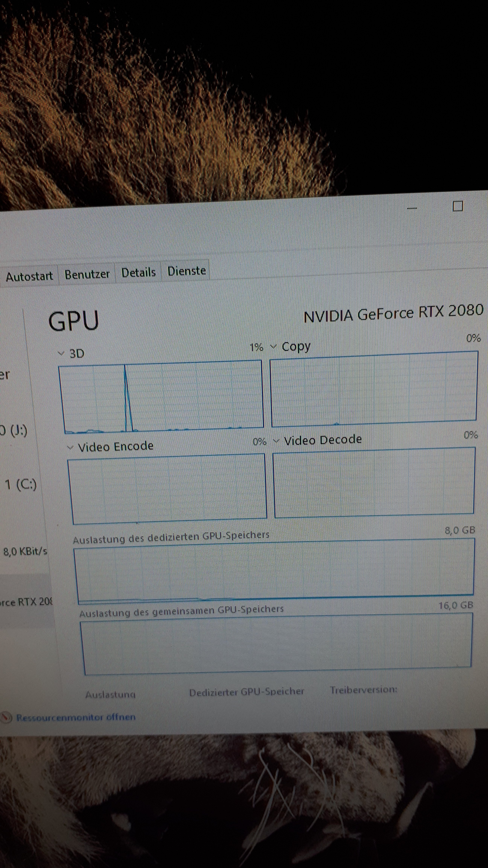
Task: Select the network entry showing 8,0 KBit/s
Action: click(25, 552)
